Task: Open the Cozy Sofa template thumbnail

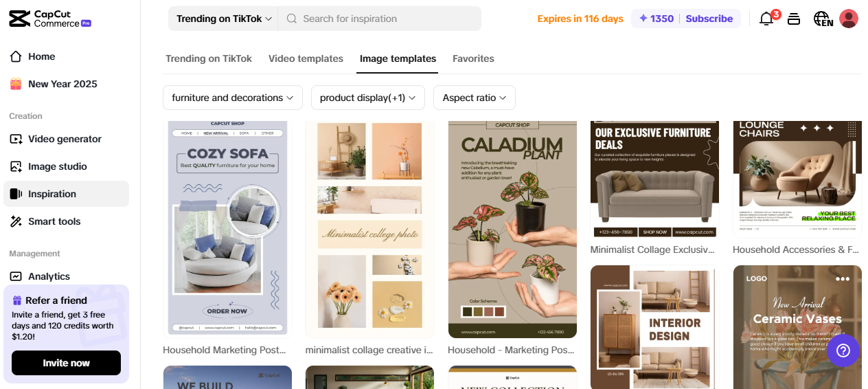Action: pos(227,228)
